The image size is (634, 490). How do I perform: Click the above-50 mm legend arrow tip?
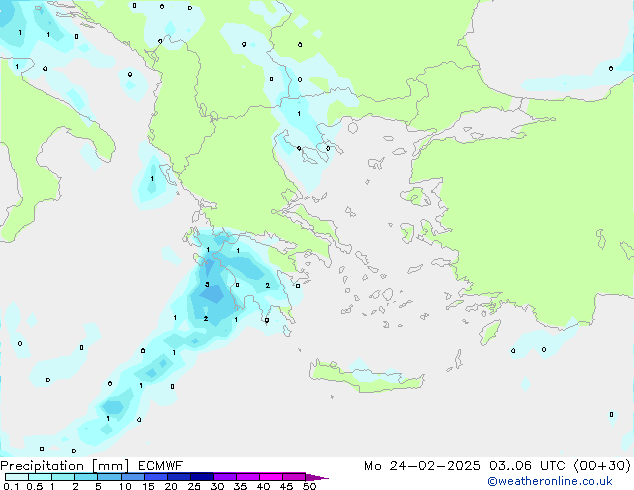point(317,478)
